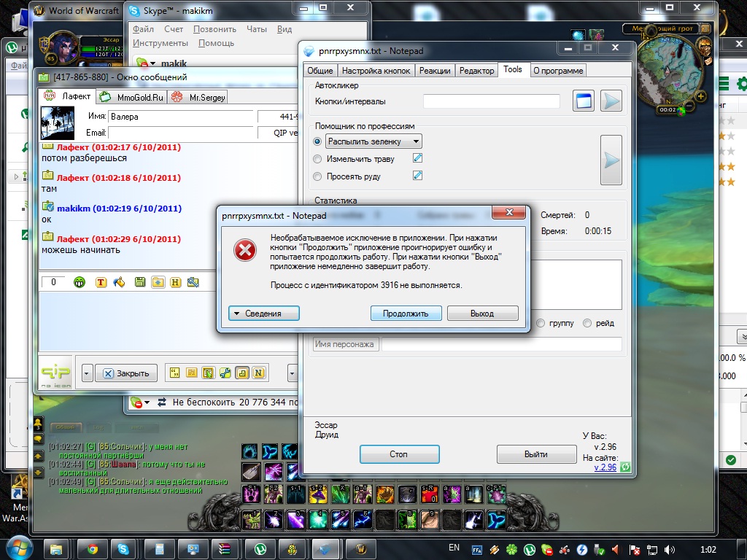Open Skype from the taskbar
Viewport: 747px width, 560px height.
(x=123, y=550)
